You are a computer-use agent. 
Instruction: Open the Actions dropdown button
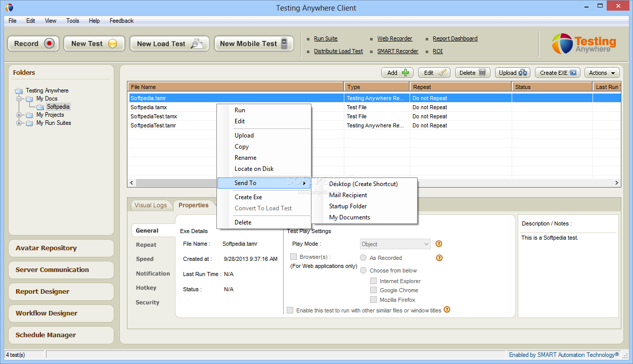coord(602,73)
